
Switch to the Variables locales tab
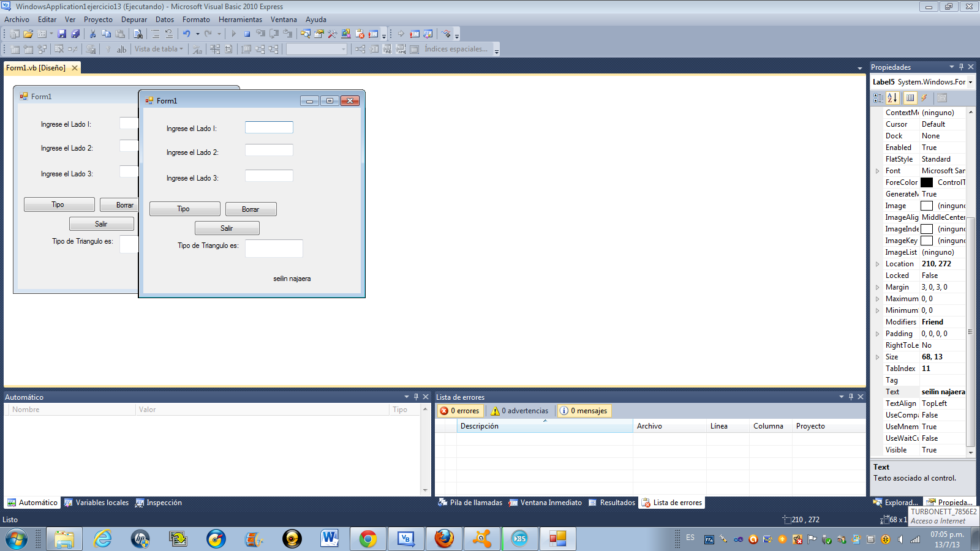click(100, 502)
